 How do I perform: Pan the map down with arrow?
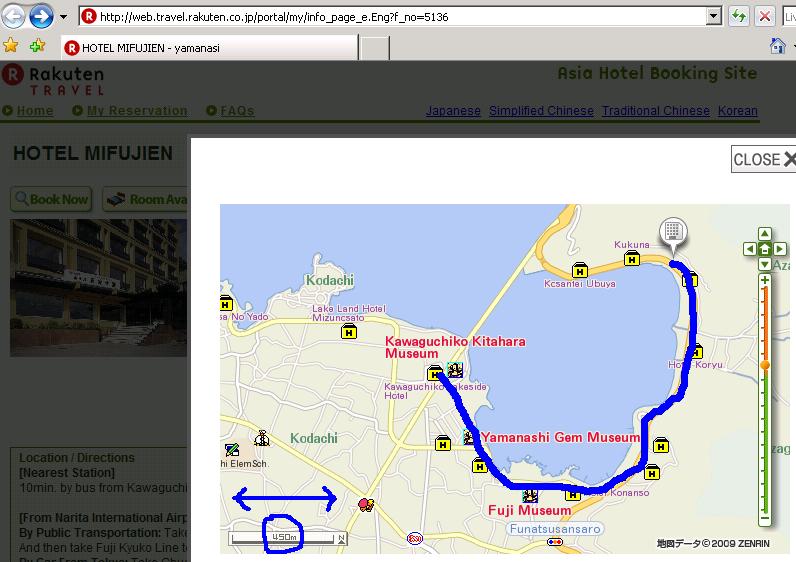[x=765, y=264]
